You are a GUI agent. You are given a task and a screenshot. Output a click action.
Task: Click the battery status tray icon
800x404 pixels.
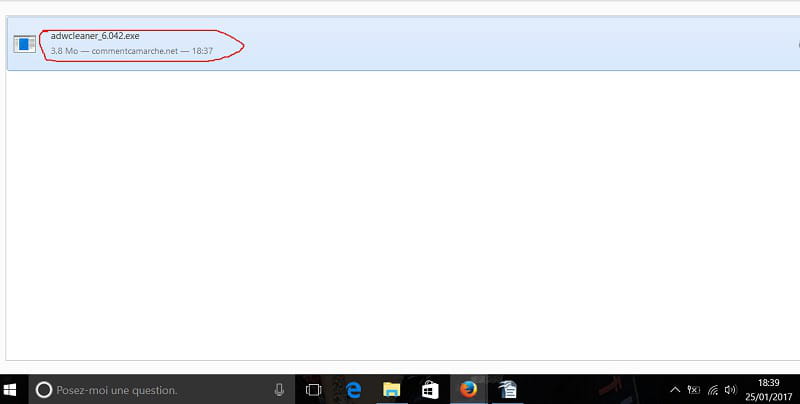pos(694,390)
